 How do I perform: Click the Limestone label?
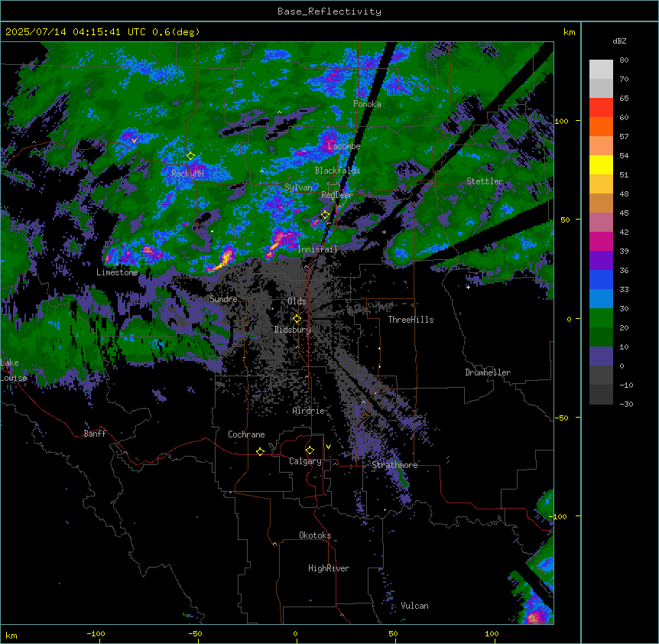(117, 272)
